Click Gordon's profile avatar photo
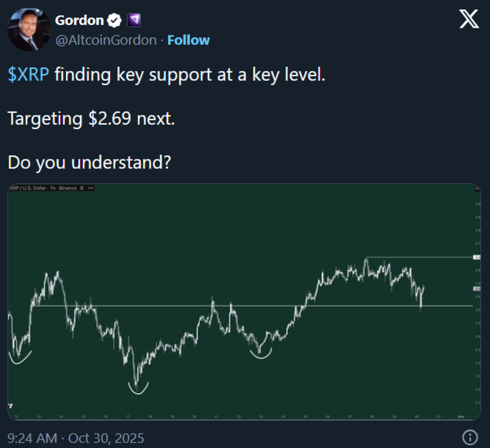The image size is (490, 448). pos(29,30)
